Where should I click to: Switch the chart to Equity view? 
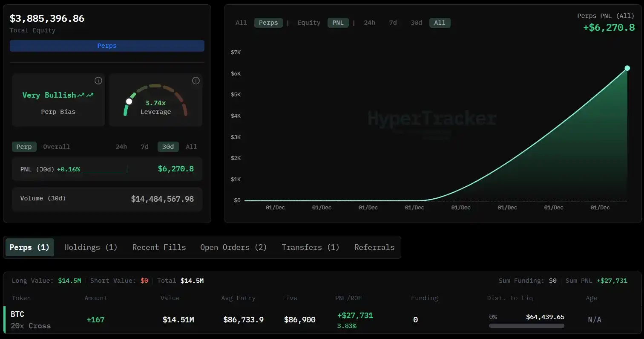[x=309, y=23]
